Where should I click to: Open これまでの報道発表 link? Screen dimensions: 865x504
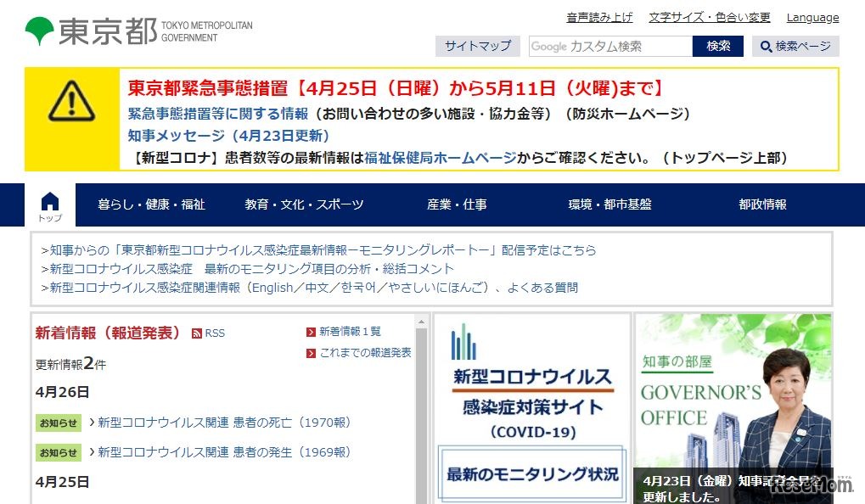[x=365, y=353]
